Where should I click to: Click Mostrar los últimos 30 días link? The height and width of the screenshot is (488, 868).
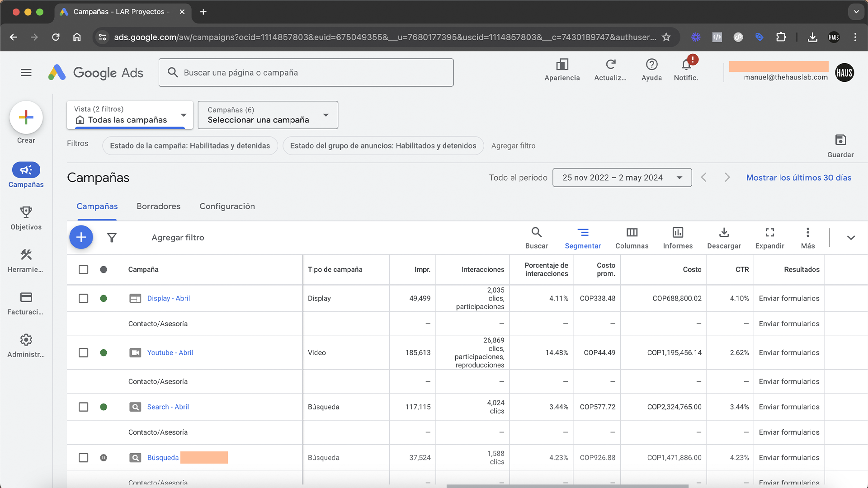tap(798, 178)
